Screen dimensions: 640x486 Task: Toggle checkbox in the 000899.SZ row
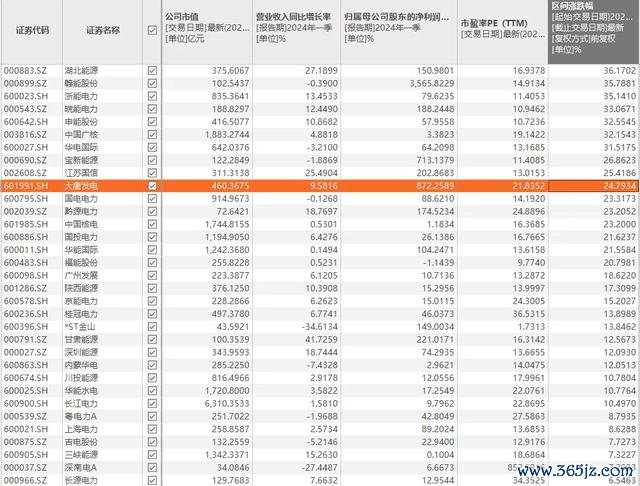152,83
